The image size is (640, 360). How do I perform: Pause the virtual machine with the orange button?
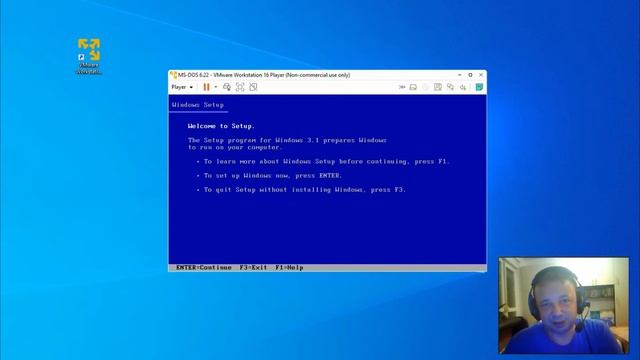pyautogui.click(x=207, y=87)
